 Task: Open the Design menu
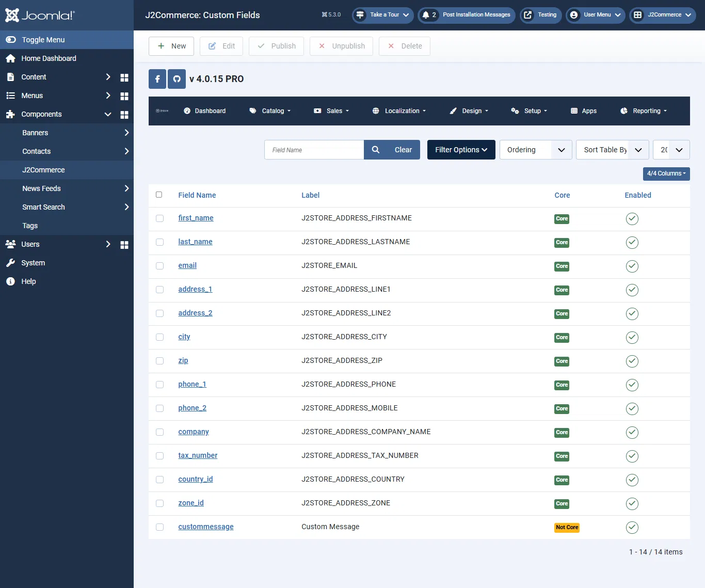[469, 111]
